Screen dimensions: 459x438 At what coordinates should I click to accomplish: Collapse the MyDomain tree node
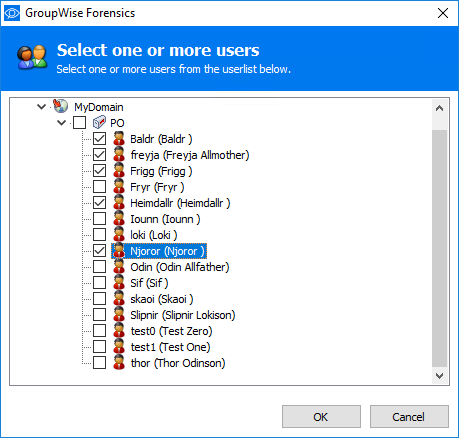[x=41, y=107]
